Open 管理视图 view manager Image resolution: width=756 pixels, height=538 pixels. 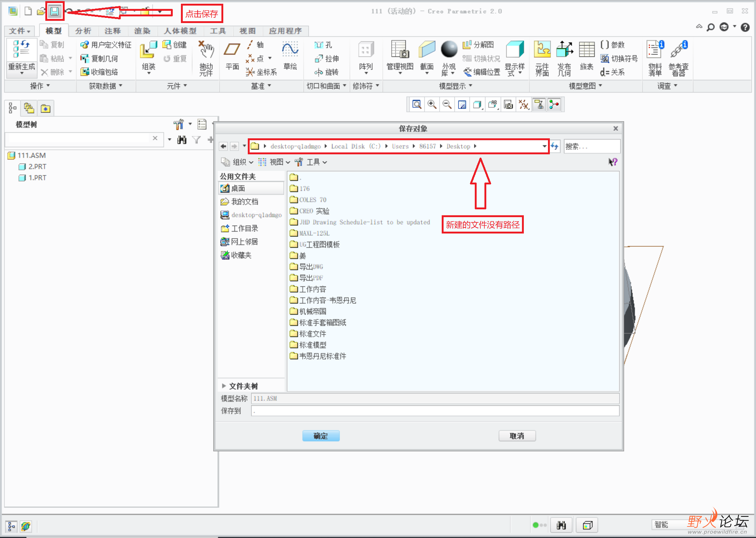(x=400, y=49)
